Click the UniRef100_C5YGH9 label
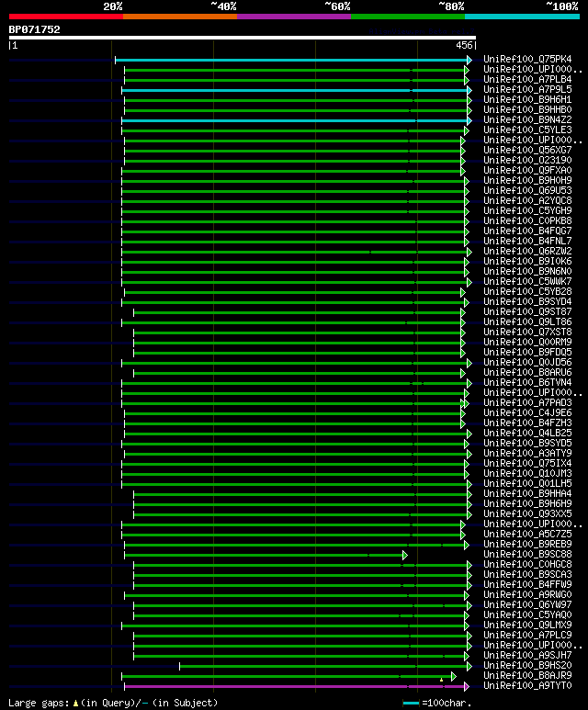 (x=527, y=211)
